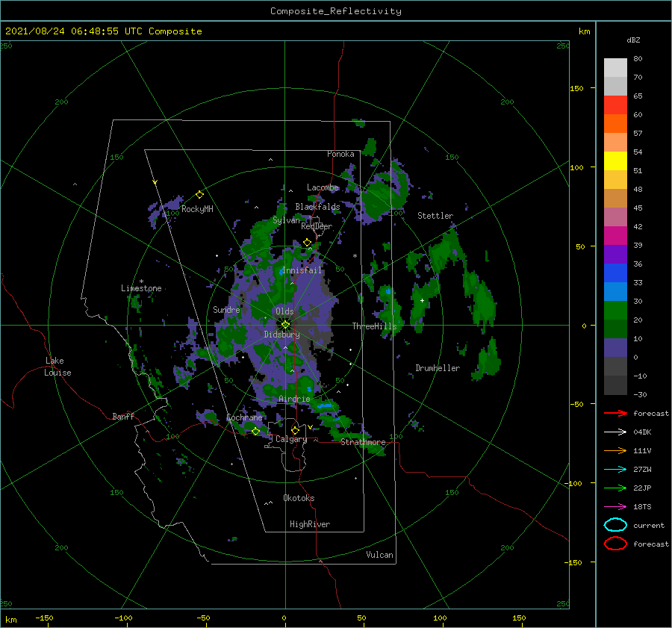Click the Okotoks town label
Image resolution: width=672 pixels, height=628 pixels.
click(299, 498)
